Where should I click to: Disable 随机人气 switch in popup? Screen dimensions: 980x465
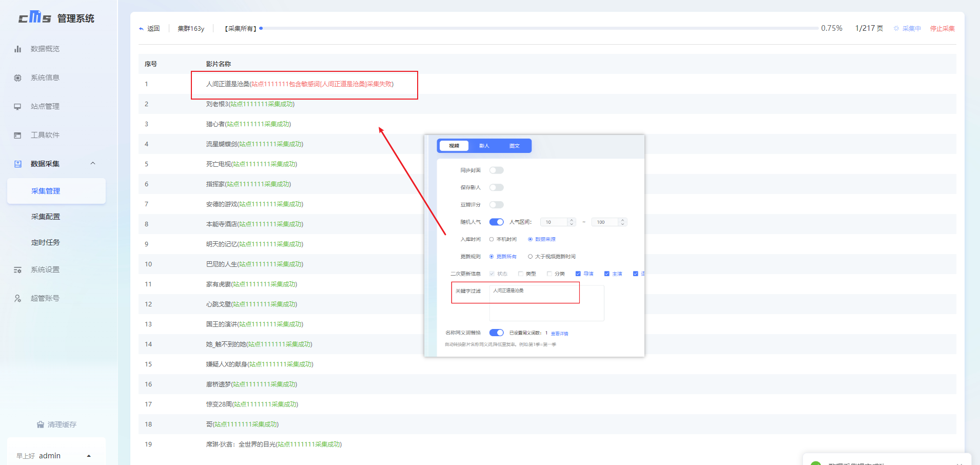pos(496,222)
